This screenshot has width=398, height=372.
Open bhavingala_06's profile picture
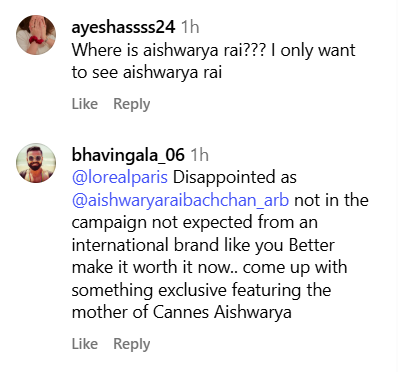coord(36,163)
